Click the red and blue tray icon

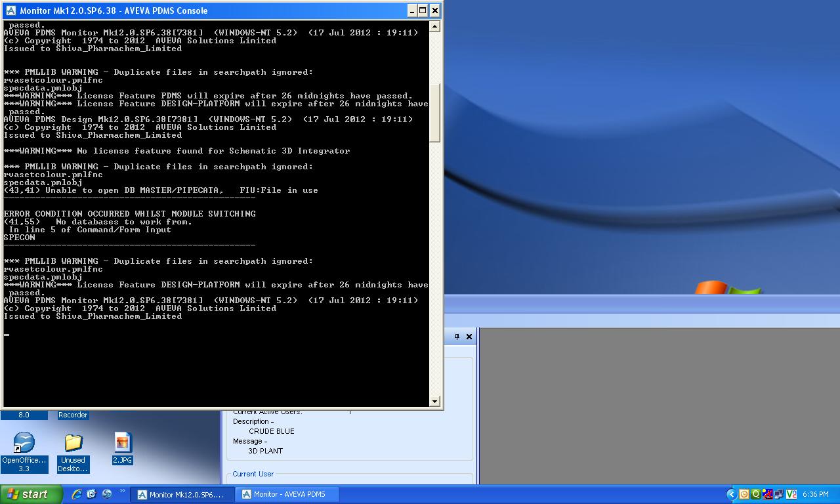(x=768, y=494)
